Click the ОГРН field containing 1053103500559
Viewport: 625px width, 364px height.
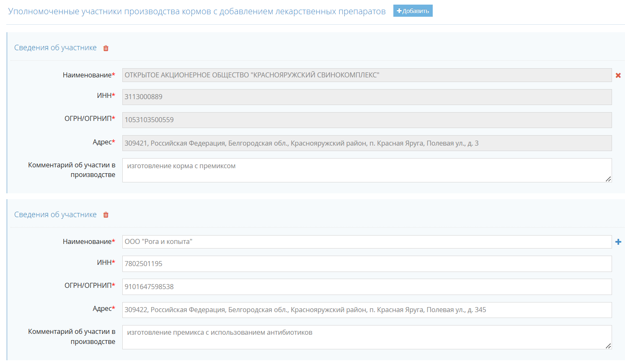pos(367,120)
